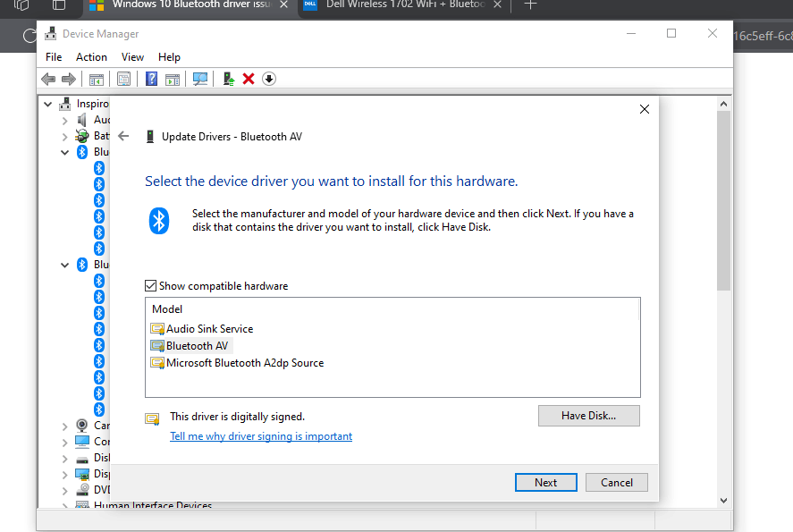
Task: Click the Disable device down-arrow icon
Action: 269,79
